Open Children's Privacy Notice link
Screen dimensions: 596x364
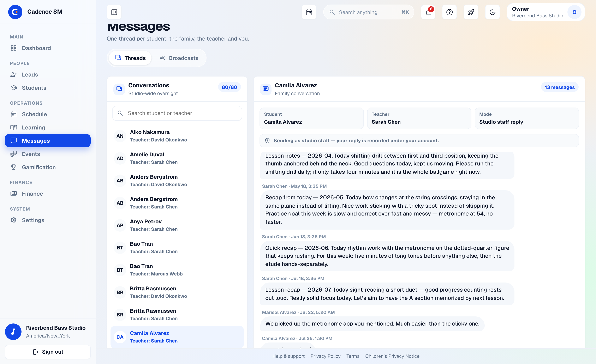pos(392,356)
